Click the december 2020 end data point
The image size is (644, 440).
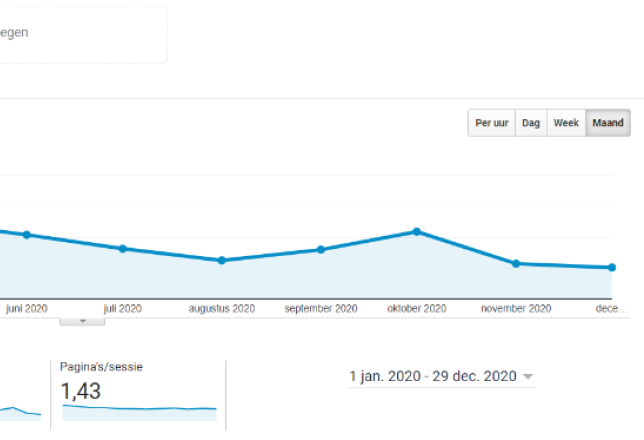[x=611, y=267]
